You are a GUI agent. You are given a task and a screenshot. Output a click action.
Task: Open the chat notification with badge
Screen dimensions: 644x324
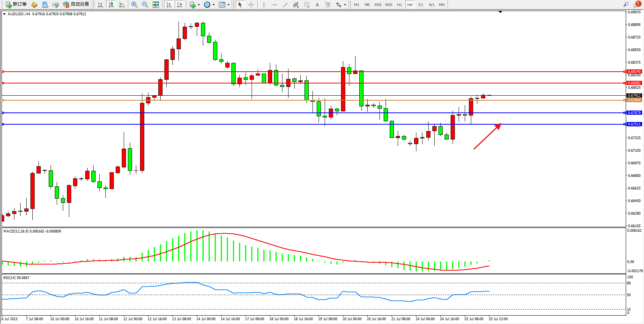[636, 5]
